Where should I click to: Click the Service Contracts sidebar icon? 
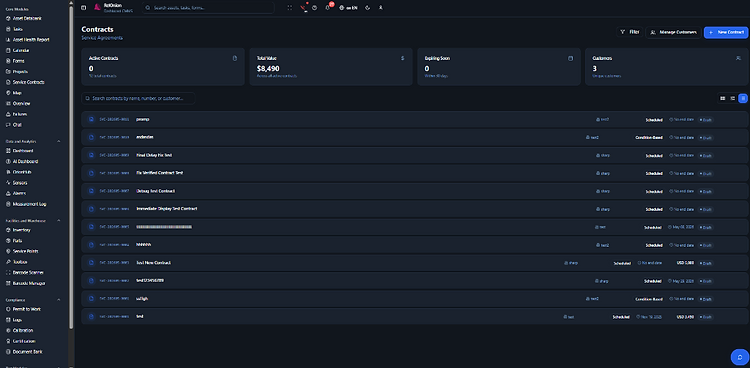tap(8, 82)
